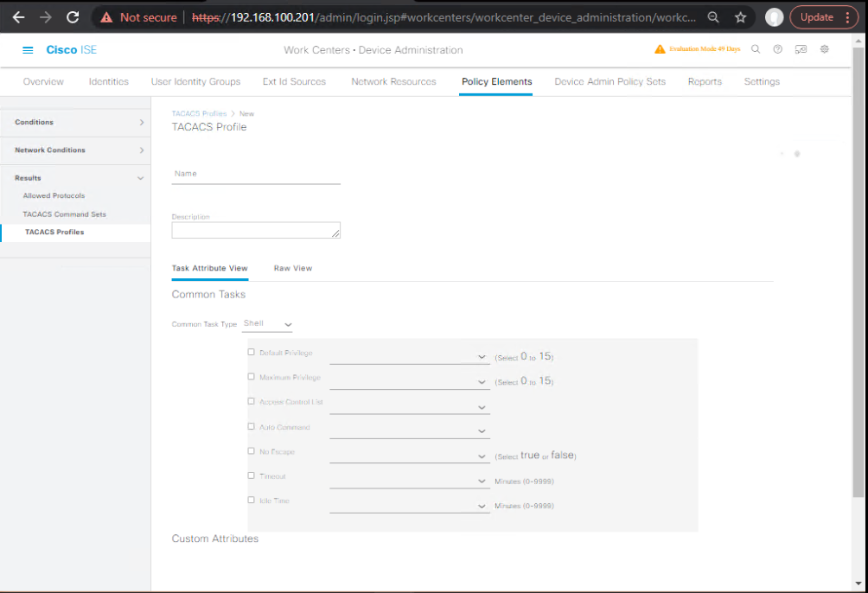Viewport: 868px width, 593px height.
Task: Select the Policy Elements tab
Action: coord(496,81)
